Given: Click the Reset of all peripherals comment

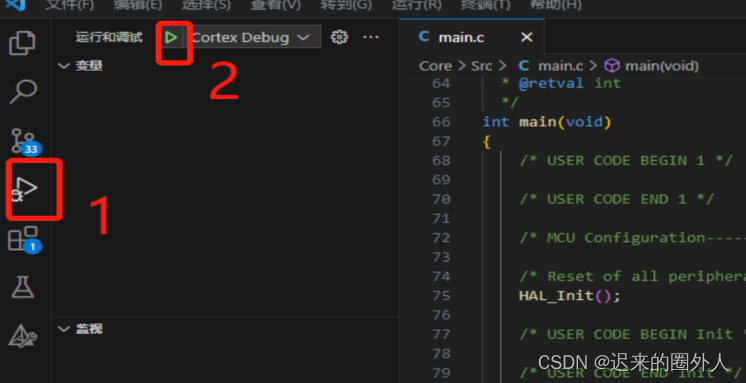Looking at the screenshot, I should point(632,276).
